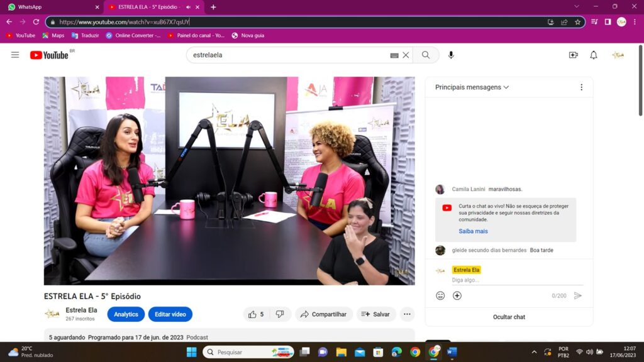Clear search text with the X icon
Image resolution: width=644 pixels, height=362 pixels.
406,55
